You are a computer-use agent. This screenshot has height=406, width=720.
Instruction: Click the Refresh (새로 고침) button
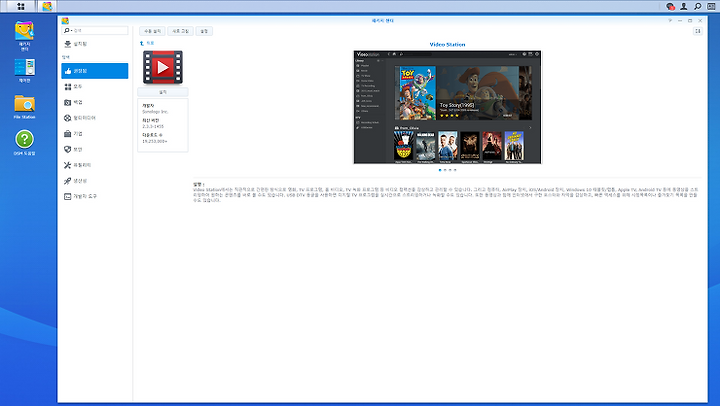click(180, 31)
